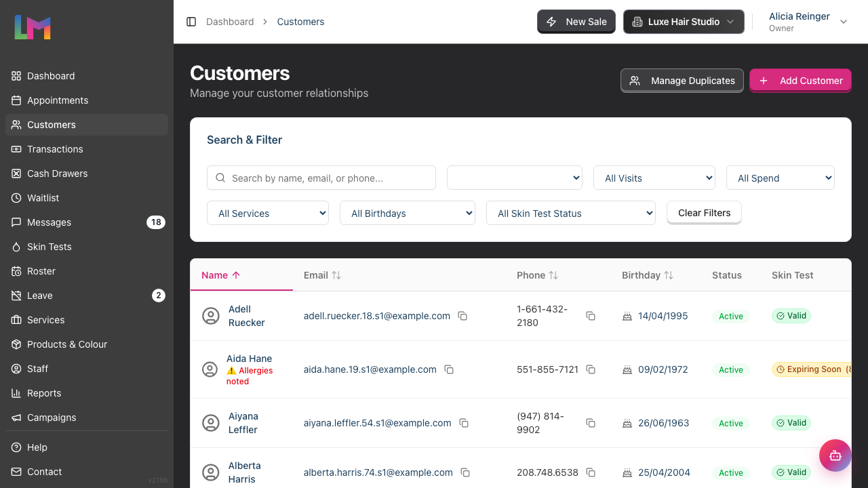This screenshot has height=488, width=868.
Task: Open Leave with 2 badge
Action: (87, 296)
